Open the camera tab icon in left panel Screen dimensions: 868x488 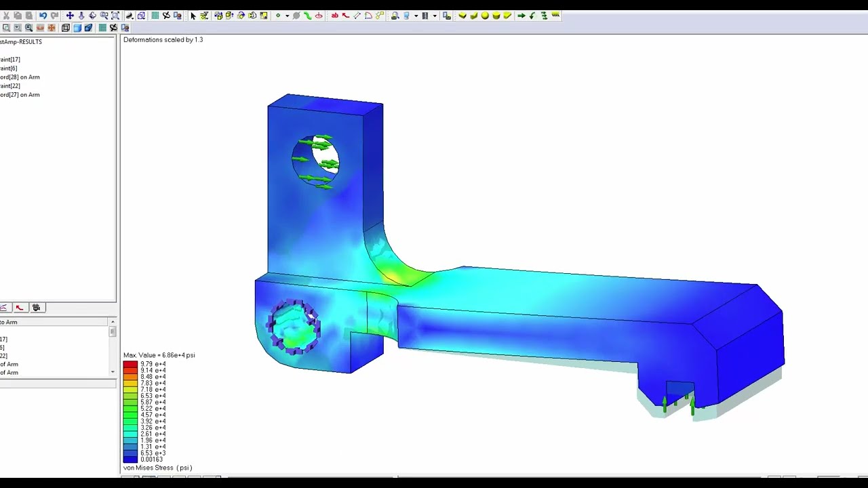[36, 308]
